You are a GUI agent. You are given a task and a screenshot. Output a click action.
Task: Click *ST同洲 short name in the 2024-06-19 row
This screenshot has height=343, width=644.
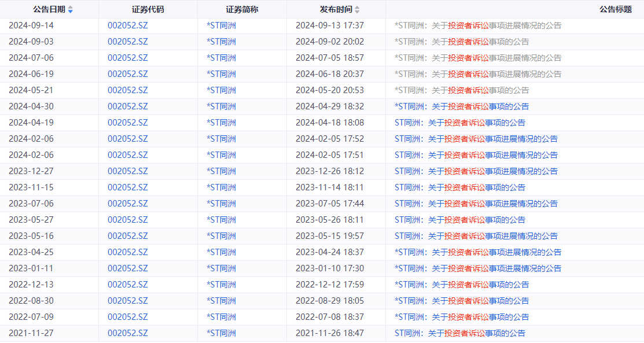tap(221, 74)
